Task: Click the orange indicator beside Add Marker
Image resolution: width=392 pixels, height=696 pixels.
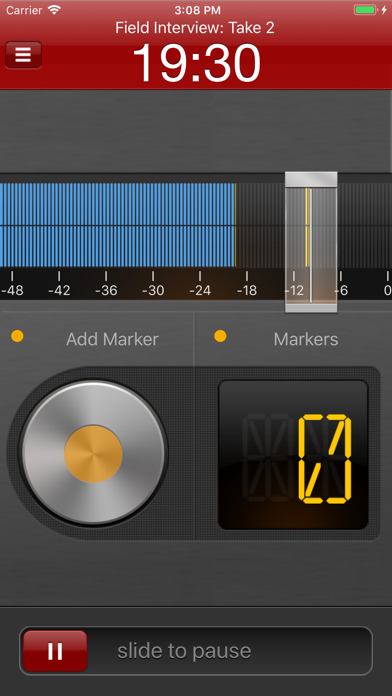Action: pyautogui.click(x=17, y=336)
